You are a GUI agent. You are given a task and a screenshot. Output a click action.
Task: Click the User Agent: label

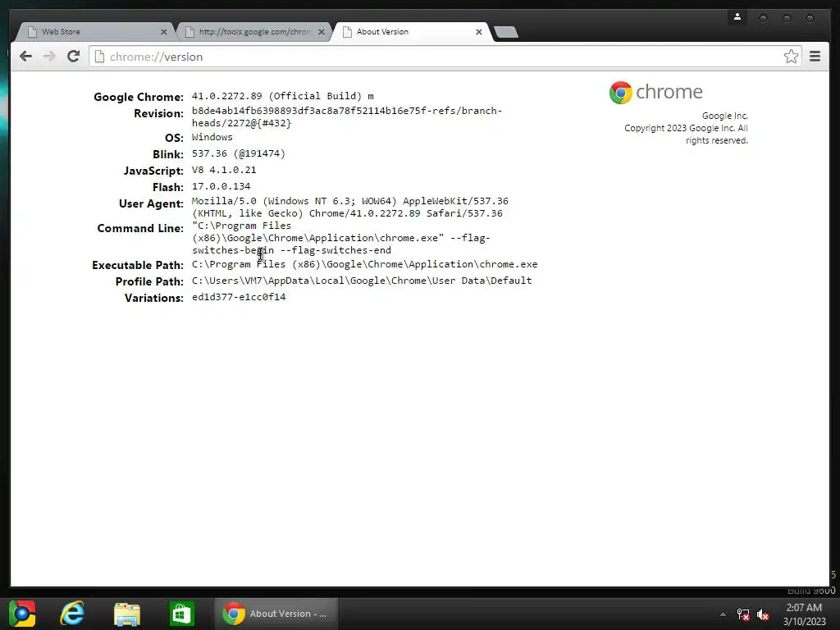(x=151, y=203)
